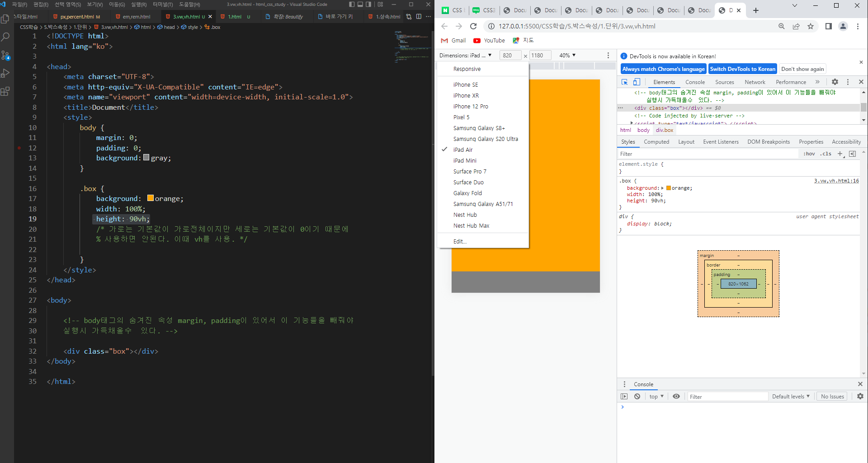Pick Galaxy Fold device option
The width and height of the screenshot is (868, 463).
467,193
